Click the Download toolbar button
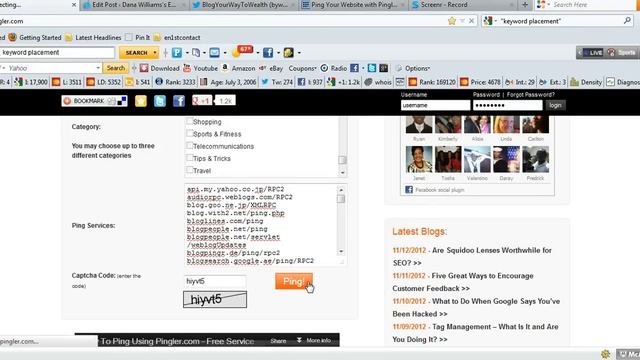This screenshot has width=640, height=360. pyautogui.click(x=160, y=68)
